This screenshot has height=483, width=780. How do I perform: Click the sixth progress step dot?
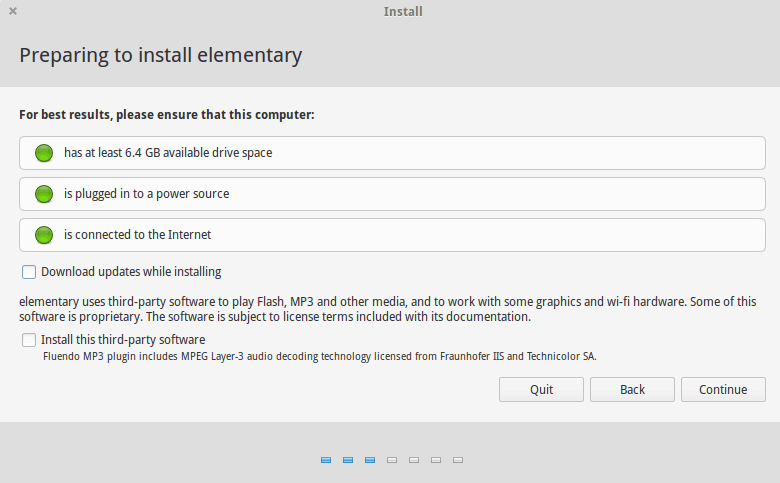436,460
